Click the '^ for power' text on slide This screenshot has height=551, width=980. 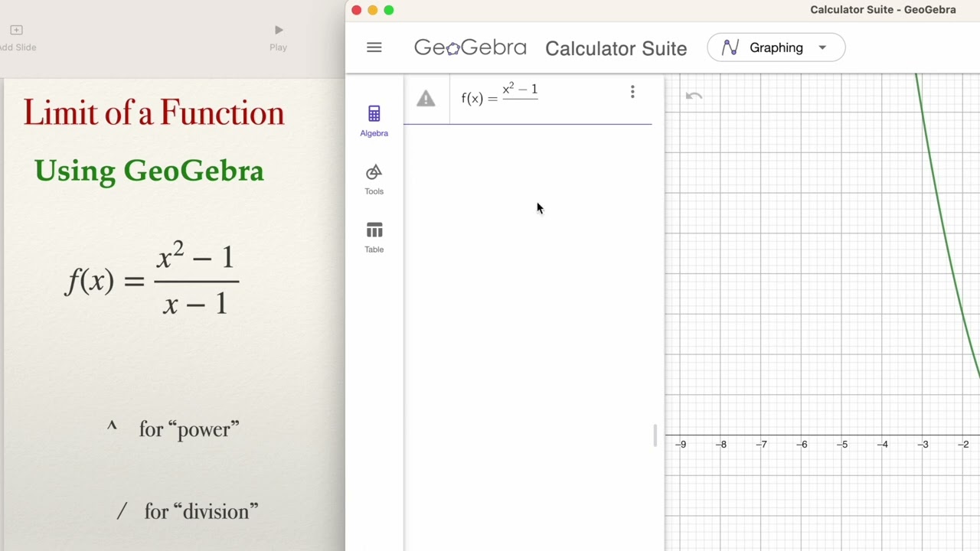(174, 429)
